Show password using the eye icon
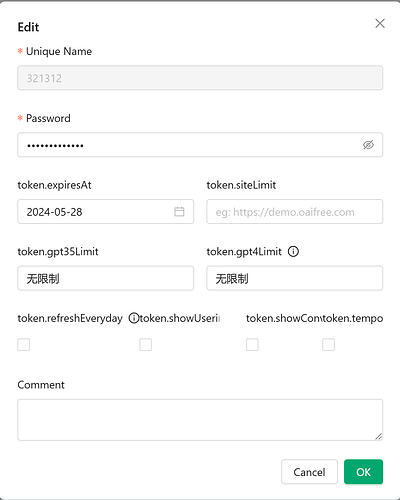Image resolution: width=400 pixels, height=500 pixels. click(x=368, y=145)
